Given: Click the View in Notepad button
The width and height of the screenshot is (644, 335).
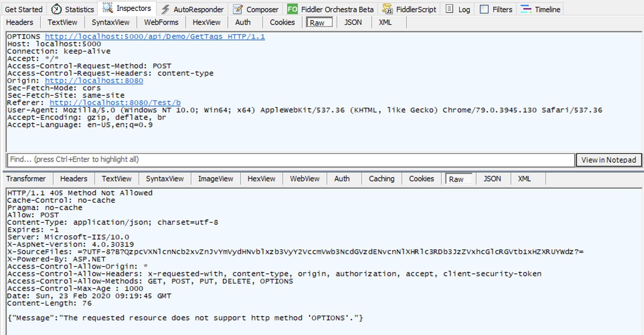Looking at the screenshot, I should click(609, 160).
